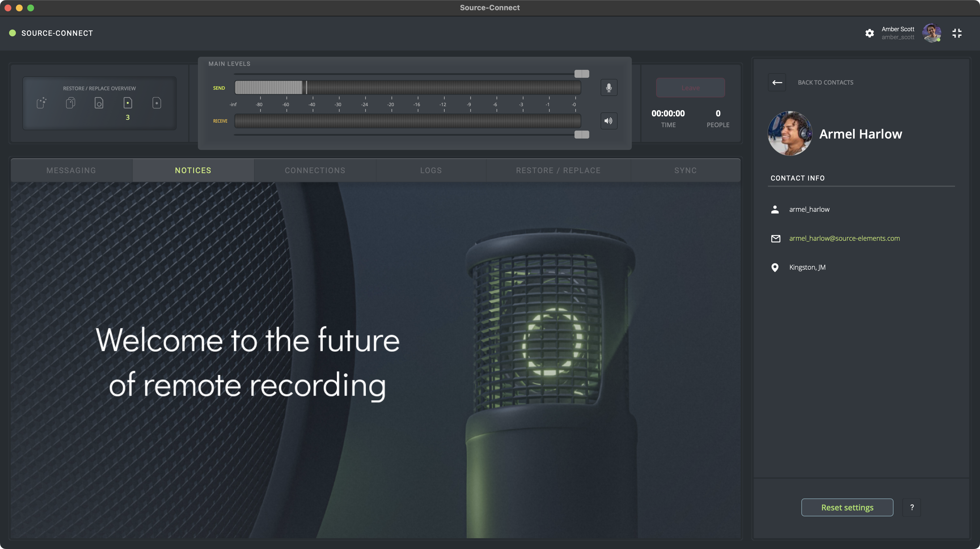980x549 pixels.
Task: Click the receive level slider handle
Action: (581, 134)
